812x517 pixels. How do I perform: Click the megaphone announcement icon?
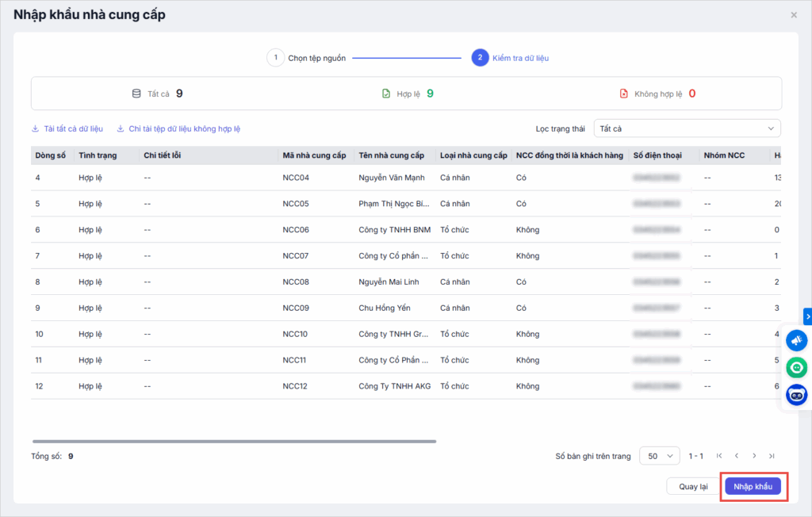pos(796,341)
